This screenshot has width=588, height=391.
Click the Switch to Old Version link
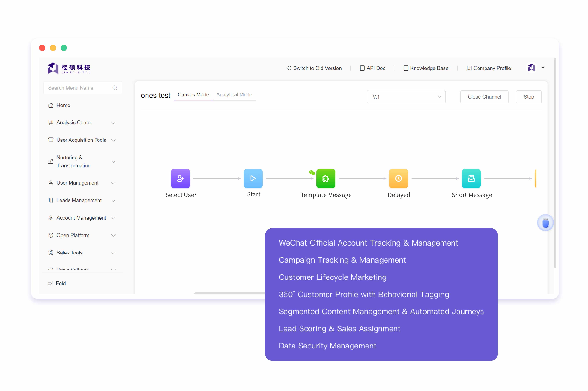click(314, 68)
